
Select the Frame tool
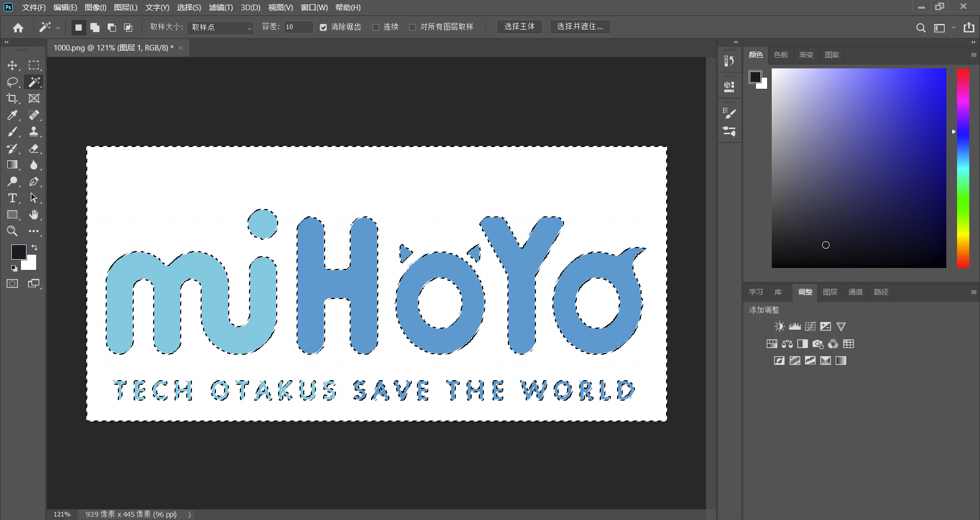pos(34,98)
